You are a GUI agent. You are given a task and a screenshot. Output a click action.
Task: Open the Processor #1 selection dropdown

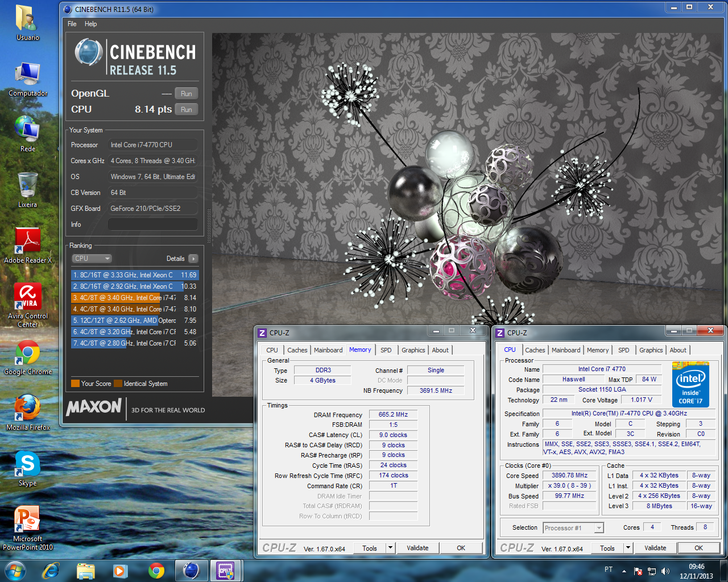573,528
